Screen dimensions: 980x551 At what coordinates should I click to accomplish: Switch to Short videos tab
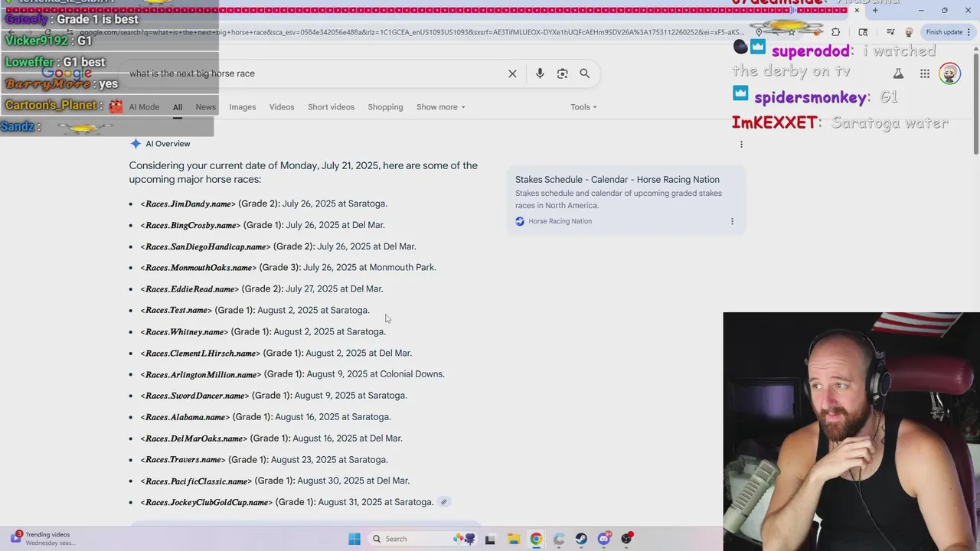pyautogui.click(x=331, y=107)
